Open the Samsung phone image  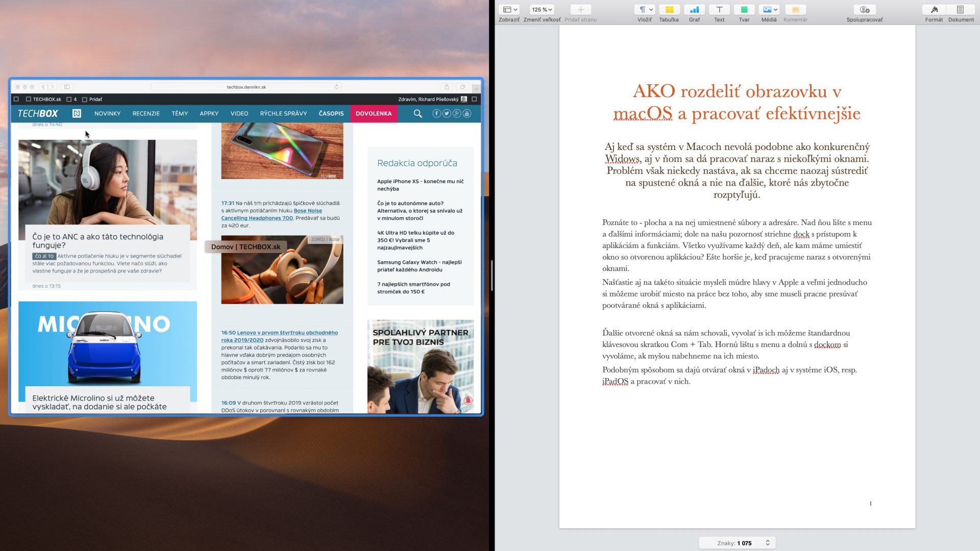coord(282,151)
